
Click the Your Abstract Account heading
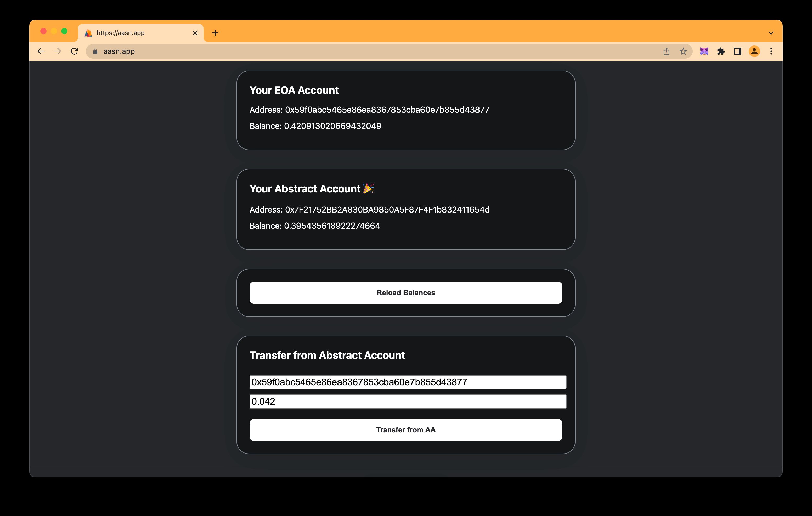tap(312, 188)
